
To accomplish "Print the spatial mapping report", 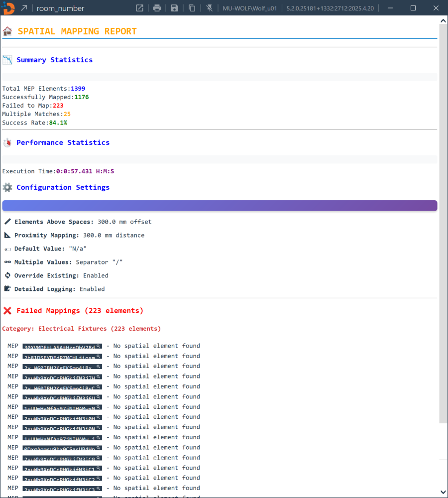I will (x=157, y=8).
